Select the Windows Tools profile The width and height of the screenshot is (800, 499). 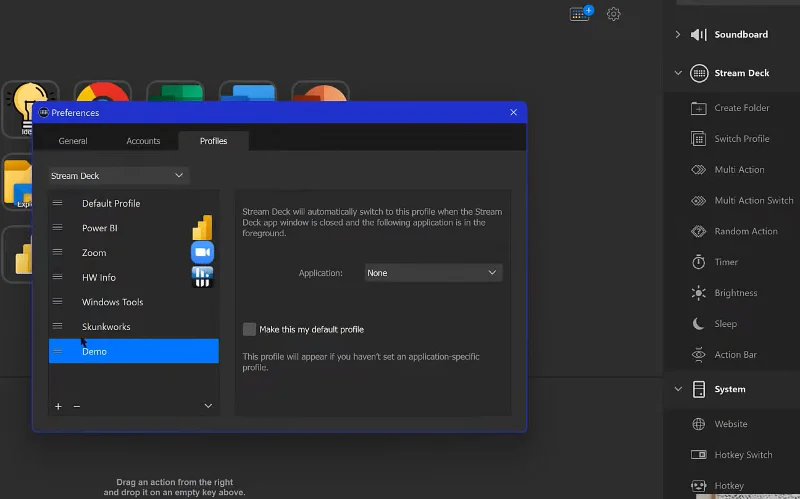point(134,302)
